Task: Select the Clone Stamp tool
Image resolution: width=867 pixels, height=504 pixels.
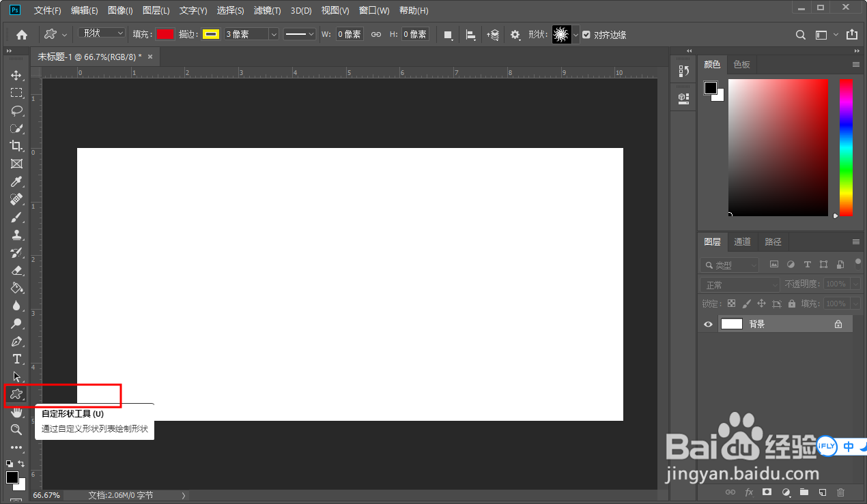Action: [16, 235]
